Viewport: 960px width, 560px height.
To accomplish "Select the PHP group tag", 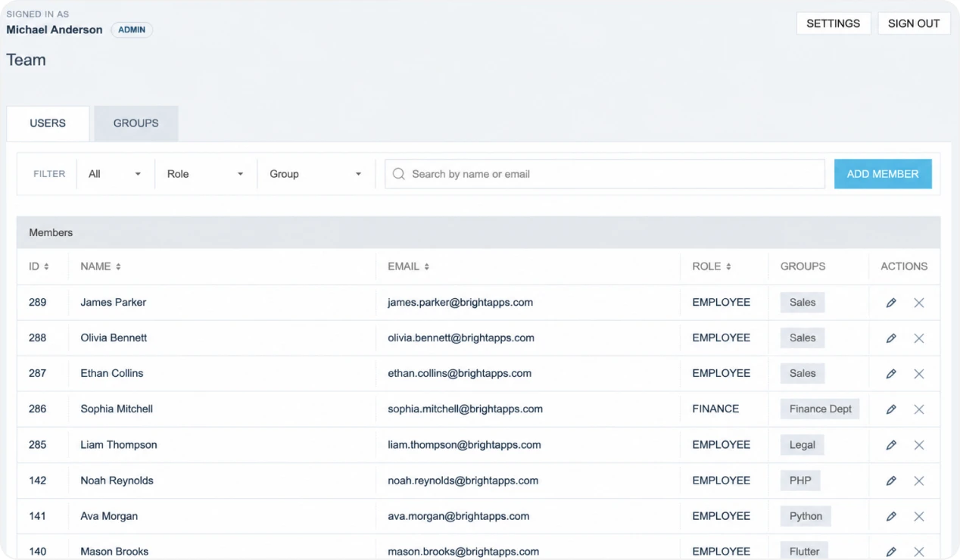I will [800, 481].
